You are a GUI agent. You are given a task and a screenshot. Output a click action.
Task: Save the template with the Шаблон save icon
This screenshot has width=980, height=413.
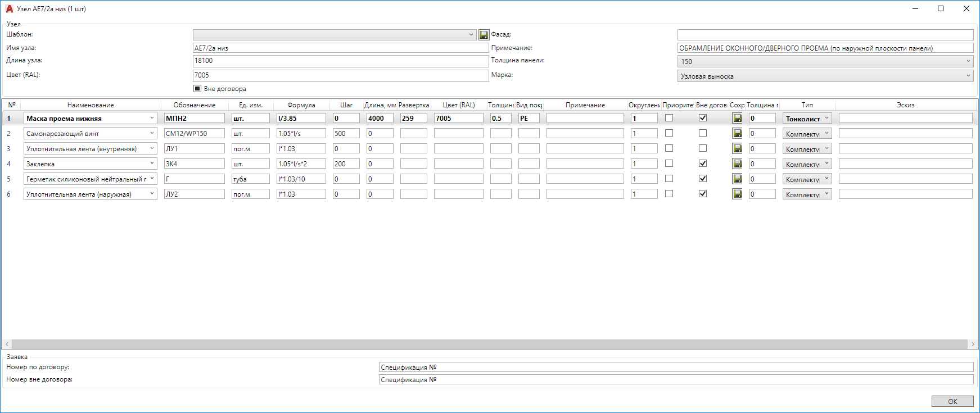(x=484, y=35)
